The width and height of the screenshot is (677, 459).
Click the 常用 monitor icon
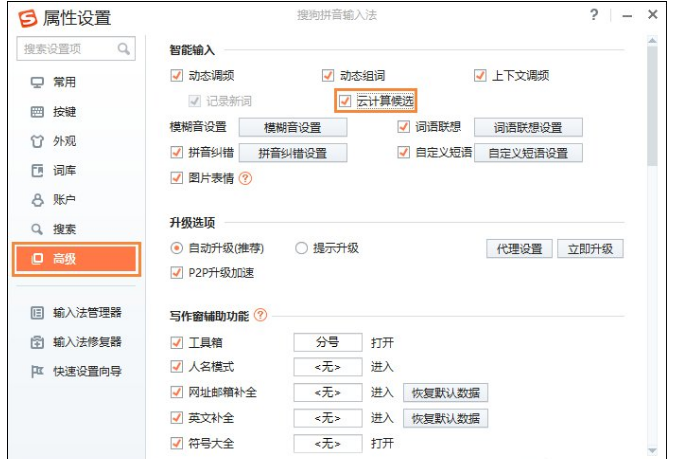click(37, 82)
